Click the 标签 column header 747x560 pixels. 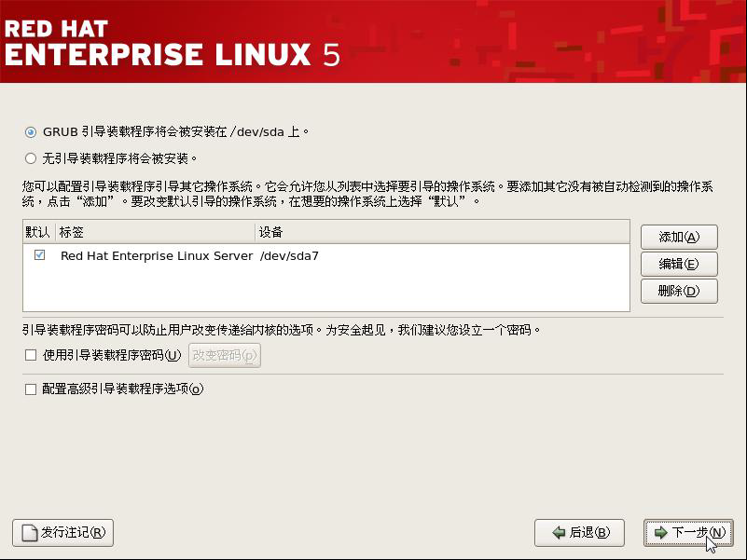[156, 232]
